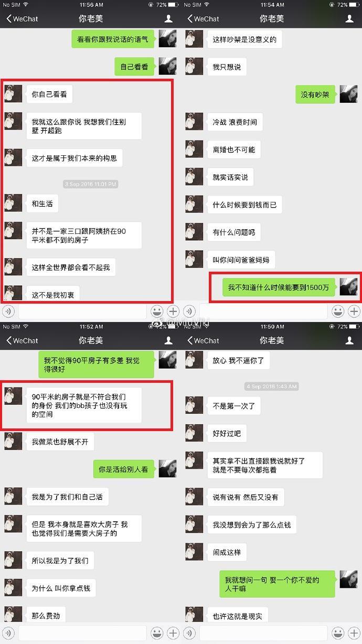This screenshot has height=644, width=362.
Task: Tap avatar beside the 你是活给别人看 message
Action: [x=168, y=469]
